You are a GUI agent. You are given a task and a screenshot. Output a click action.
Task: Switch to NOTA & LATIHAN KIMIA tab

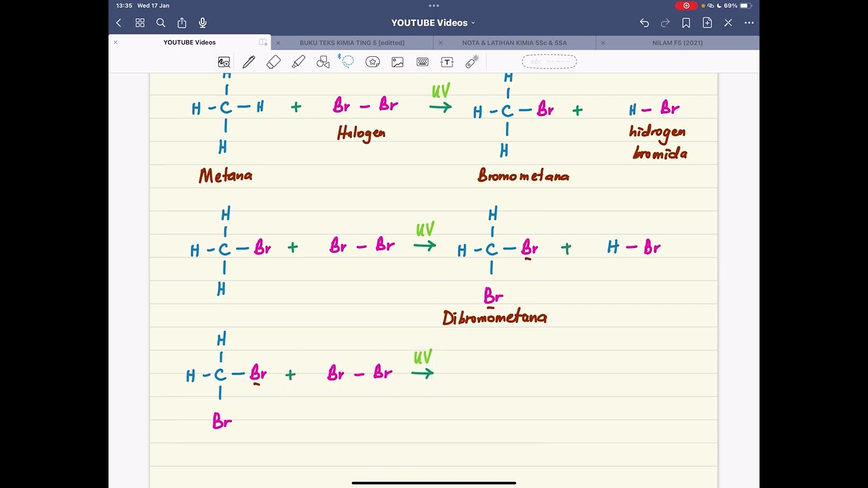click(515, 43)
